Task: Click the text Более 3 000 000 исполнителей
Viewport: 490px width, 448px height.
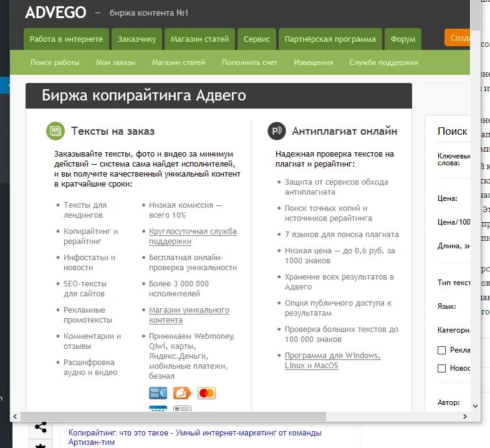Action: pyautogui.click(x=179, y=288)
